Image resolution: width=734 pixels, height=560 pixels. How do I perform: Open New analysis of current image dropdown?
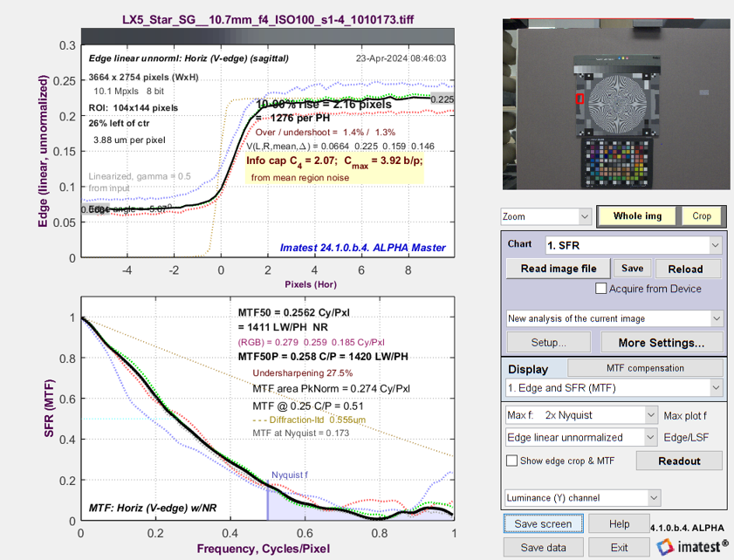(614, 318)
